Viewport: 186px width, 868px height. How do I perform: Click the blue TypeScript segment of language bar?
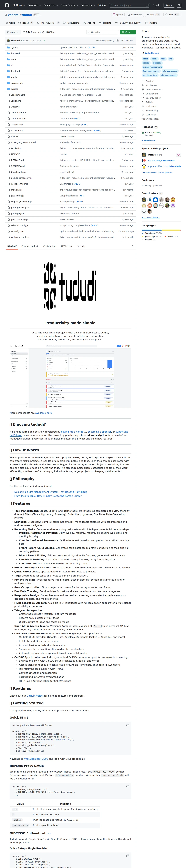(x=152, y=230)
